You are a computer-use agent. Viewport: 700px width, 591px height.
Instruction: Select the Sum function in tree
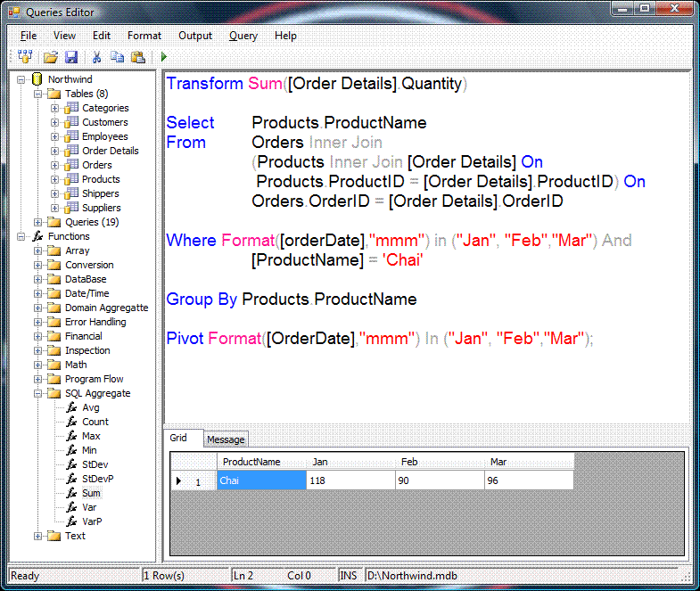point(91,493)
